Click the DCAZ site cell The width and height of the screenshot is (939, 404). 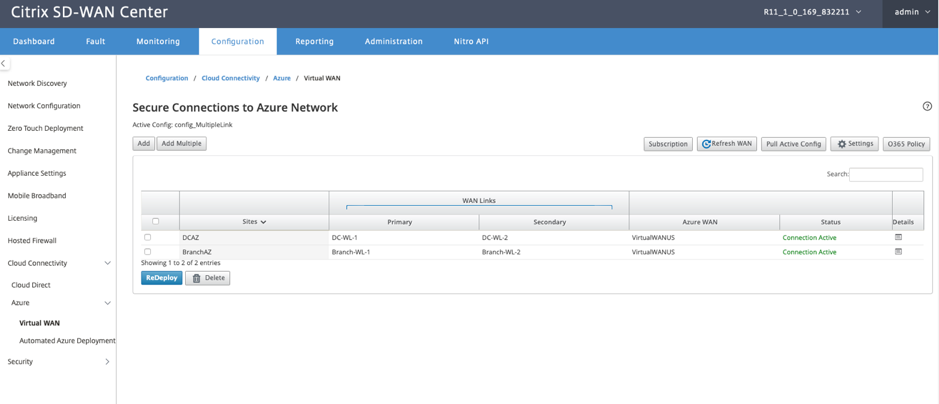point(254,238)
